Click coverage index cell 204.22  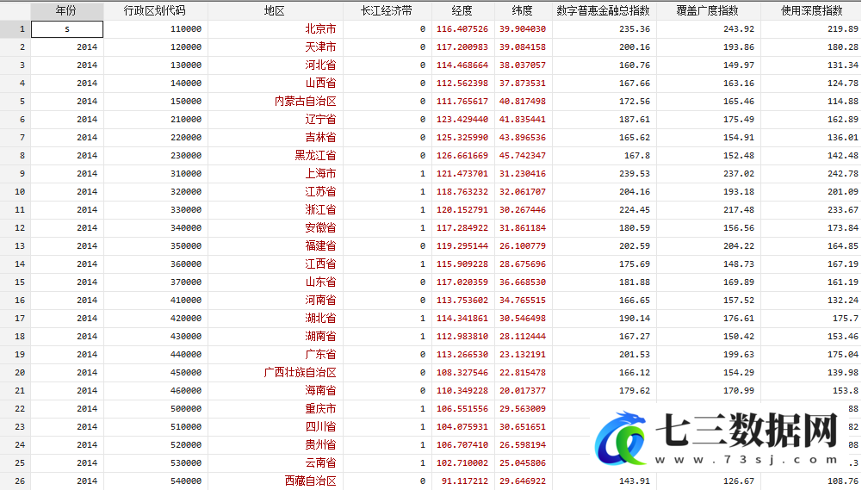[708, 245]
